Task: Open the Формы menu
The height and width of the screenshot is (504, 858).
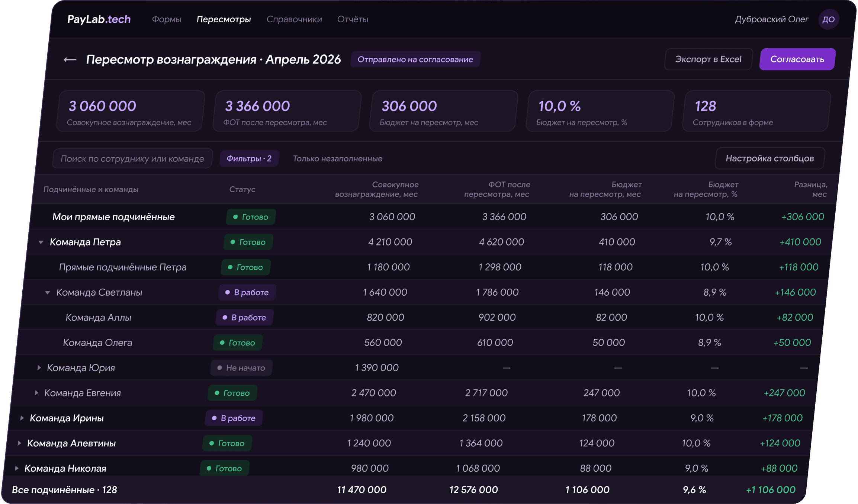Action: tap(167, 19)
